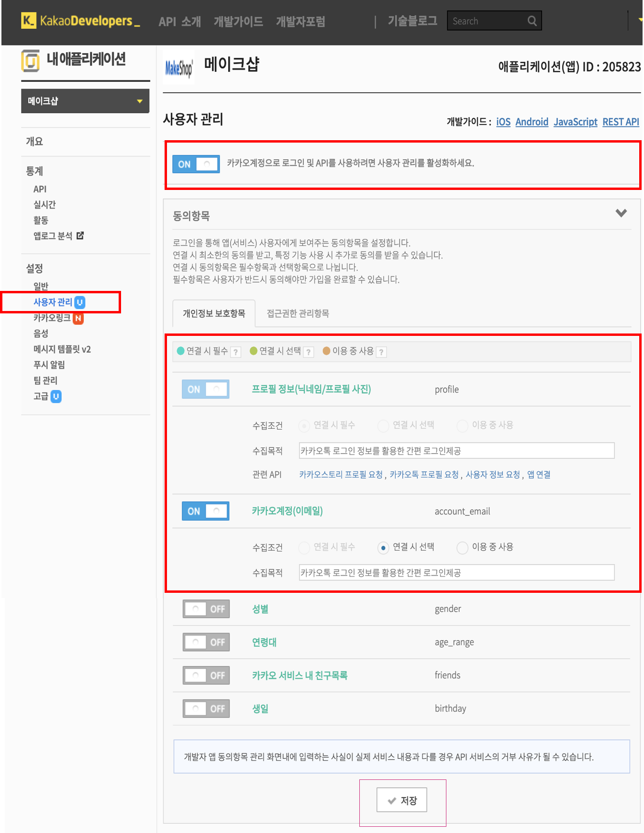This screenshot has width=644, height=833.
Task: Click the 수집목적 field under profile
Action: tap(457, 451)
